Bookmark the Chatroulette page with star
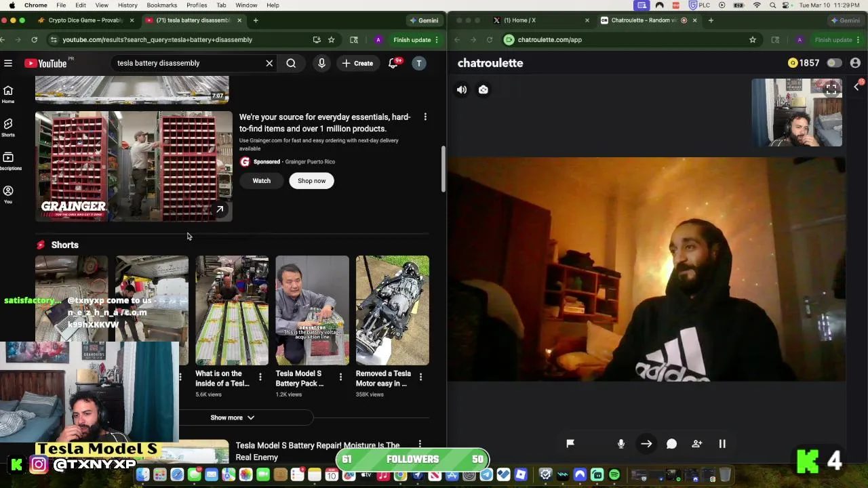 point(752,40)
